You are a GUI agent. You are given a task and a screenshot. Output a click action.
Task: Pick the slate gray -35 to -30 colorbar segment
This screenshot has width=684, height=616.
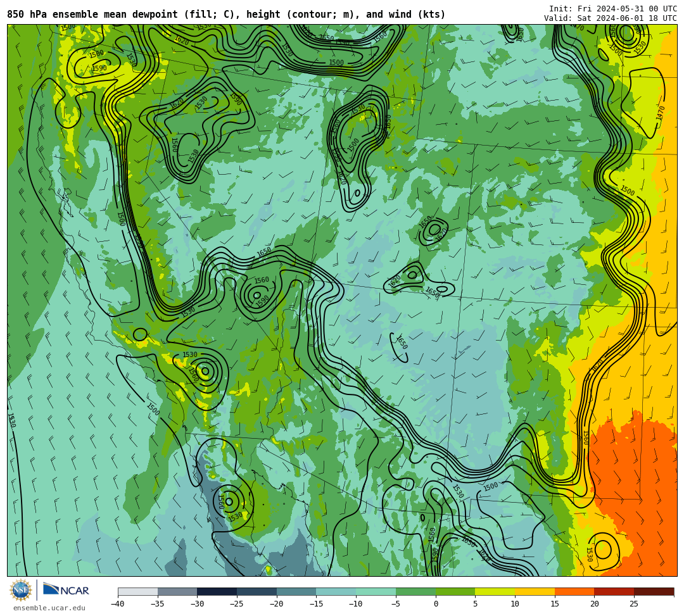coord(177,591)
